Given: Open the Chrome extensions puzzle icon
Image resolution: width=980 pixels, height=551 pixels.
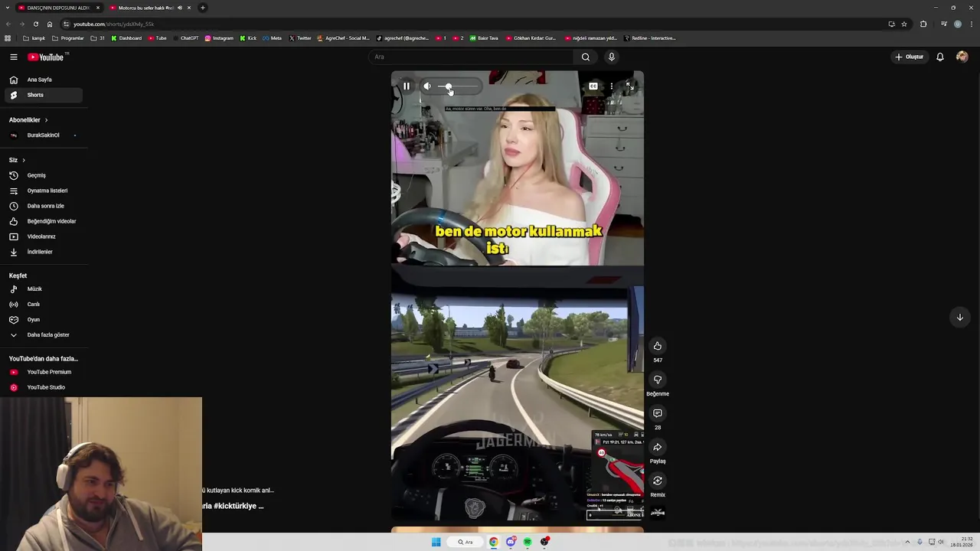Looking at the screenshot, I should click(x=923, y=24).
